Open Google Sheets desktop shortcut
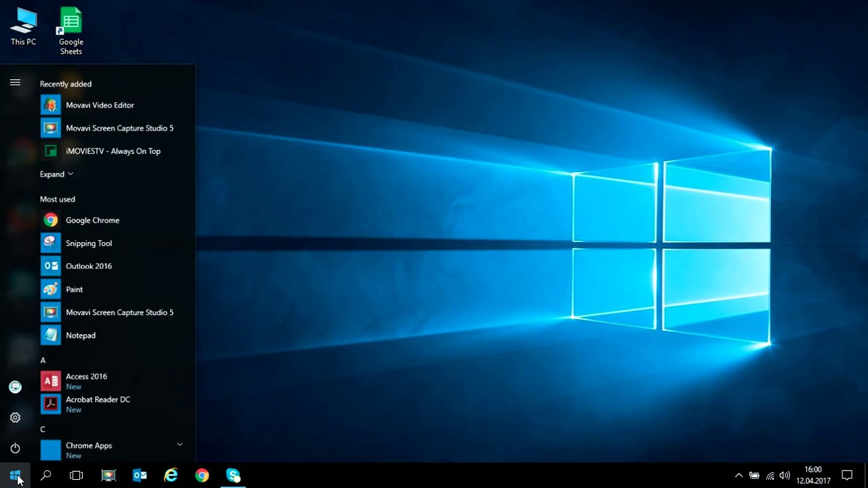The width and height of the screenshot is (868, 488). (71, 31)
